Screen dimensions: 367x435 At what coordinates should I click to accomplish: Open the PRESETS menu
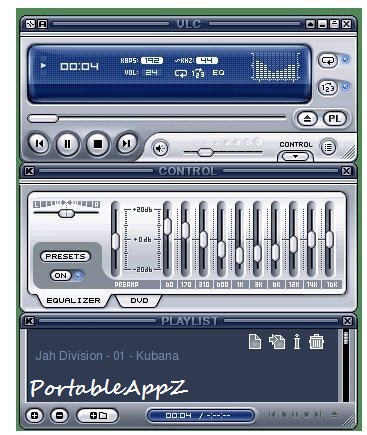[x=65, y=256]
